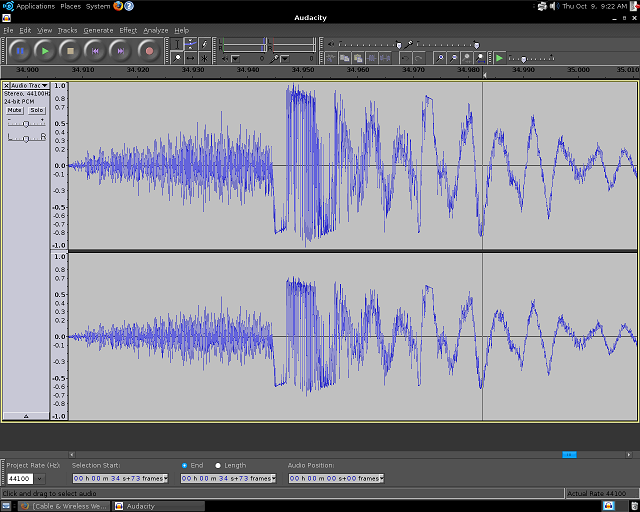
Task: Click the Firefox launcher in top panel
Action: tap(118, 6)
